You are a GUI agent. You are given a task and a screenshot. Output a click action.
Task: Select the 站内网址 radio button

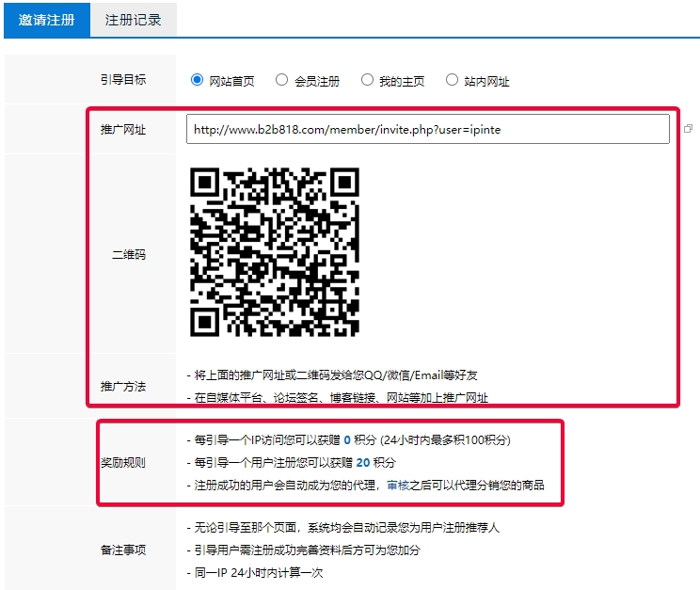[x=452, y=80]
